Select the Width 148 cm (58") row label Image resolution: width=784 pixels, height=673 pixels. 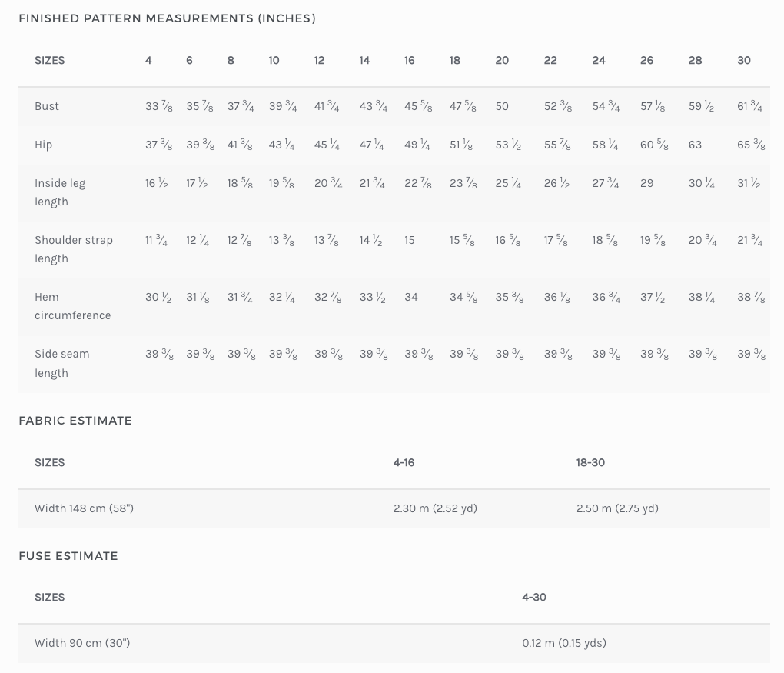(x=84, y=508)
